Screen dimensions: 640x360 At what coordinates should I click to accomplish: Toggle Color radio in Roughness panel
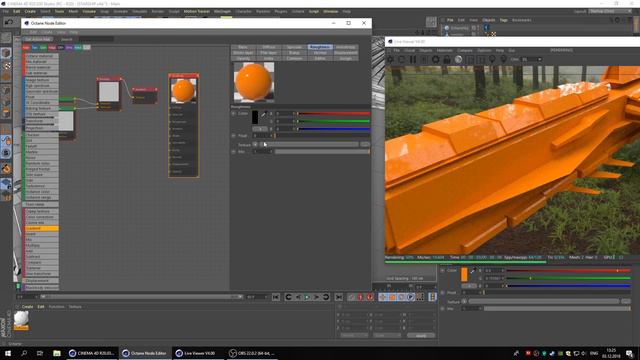[233, 113]
